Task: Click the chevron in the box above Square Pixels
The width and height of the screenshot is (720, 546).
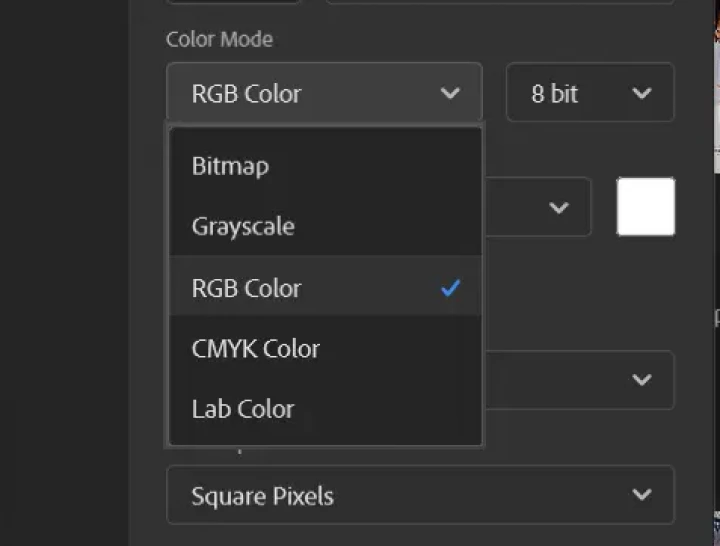Action: pos(642,380)
